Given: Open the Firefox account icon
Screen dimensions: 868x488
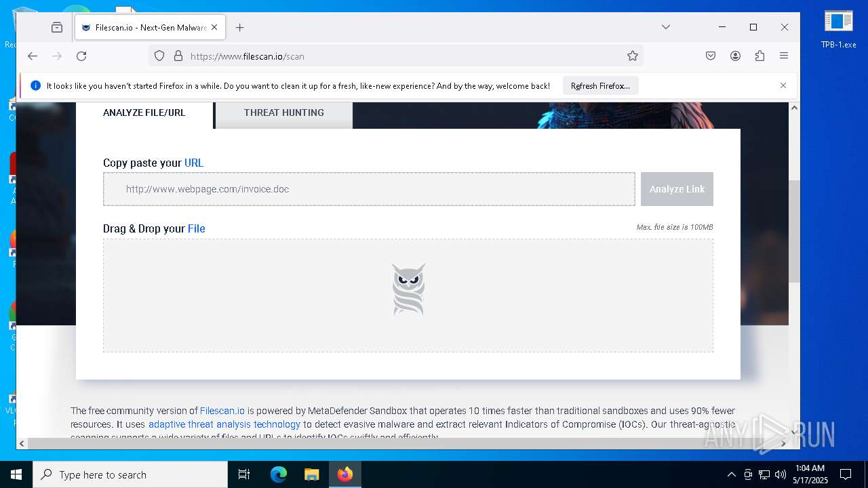Looking at the screenshot, I should coord(735,56).
